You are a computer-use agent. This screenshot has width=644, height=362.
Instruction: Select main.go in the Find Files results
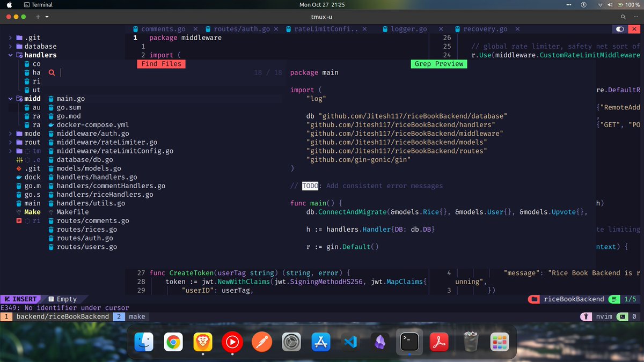(70, 99)
